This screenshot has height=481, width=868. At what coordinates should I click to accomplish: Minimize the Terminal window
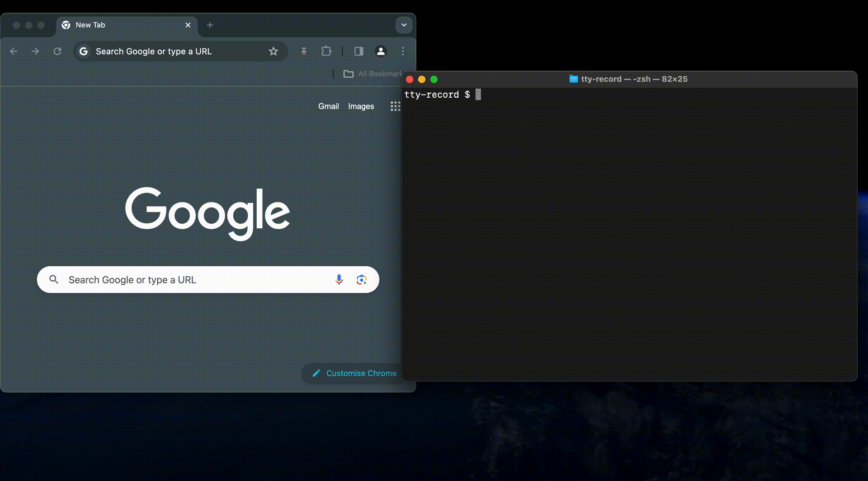422,80
